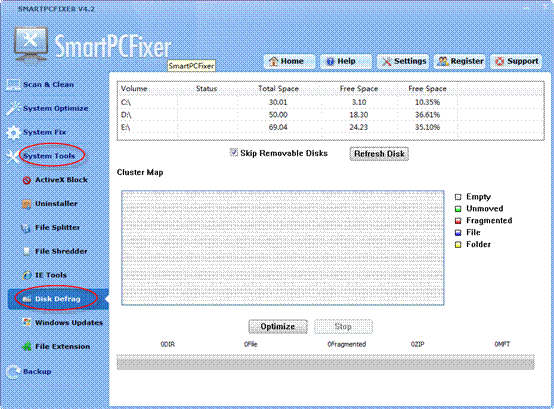This screenshot has width=554, height=409.
Task: Select IE Tools entry
Action: 51,275
